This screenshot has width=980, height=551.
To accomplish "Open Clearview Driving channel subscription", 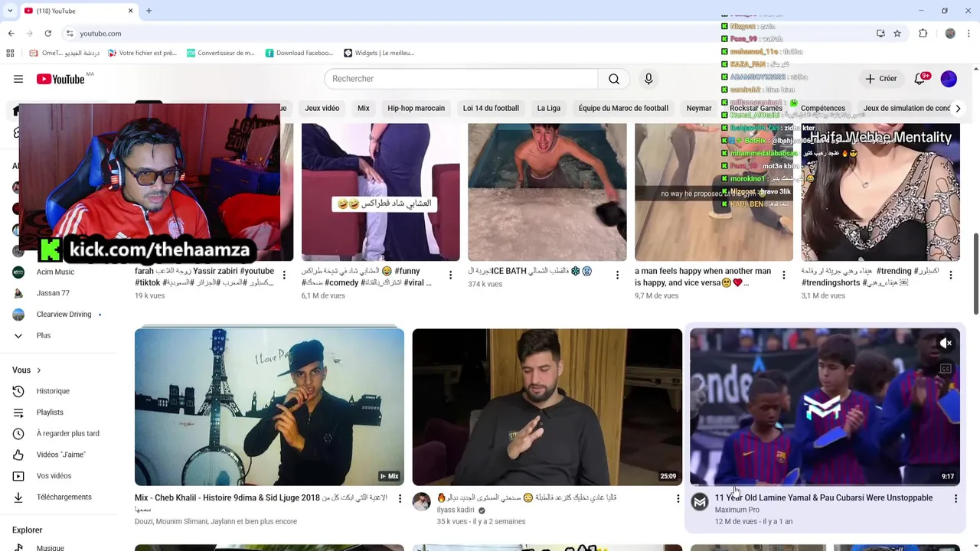I will pos(63,315).
